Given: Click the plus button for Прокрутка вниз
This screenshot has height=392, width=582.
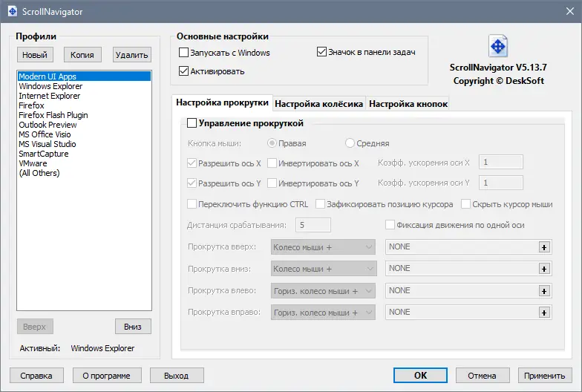Looking at the screenshot, I should [543, 269].
